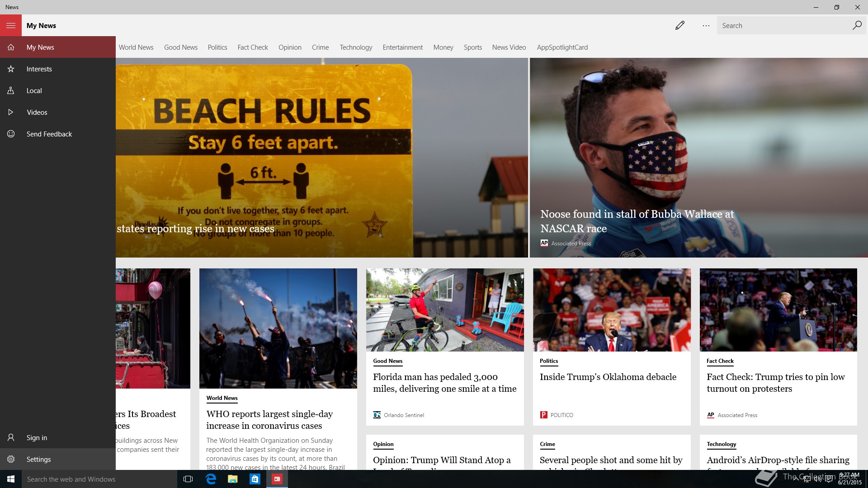The image size is (868, 488).
Task: Read WHO reports largest single-day increase article
Action: [x=269, y=420]
